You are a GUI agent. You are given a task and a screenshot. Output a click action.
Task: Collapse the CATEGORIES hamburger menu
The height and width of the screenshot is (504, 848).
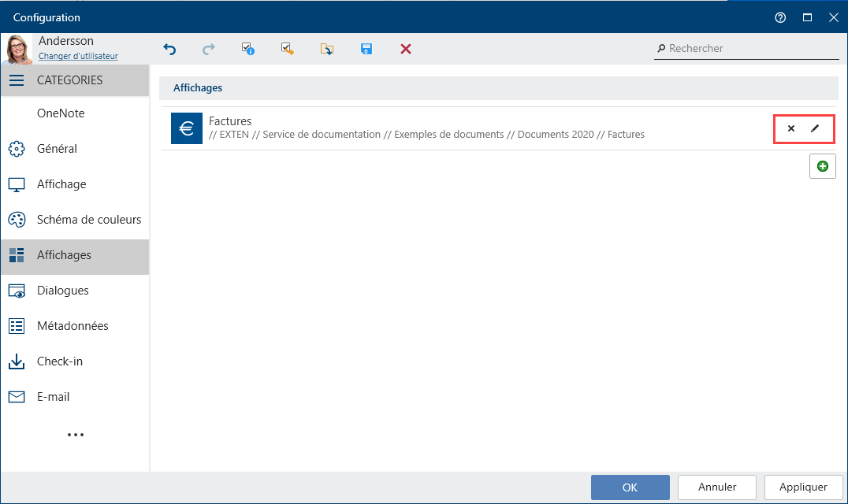17,80
